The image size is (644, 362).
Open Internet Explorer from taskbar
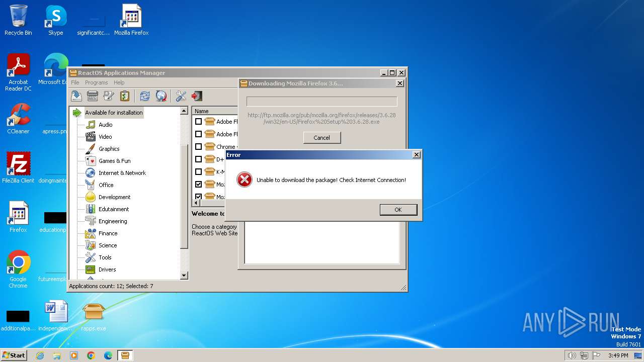point(40,355)
